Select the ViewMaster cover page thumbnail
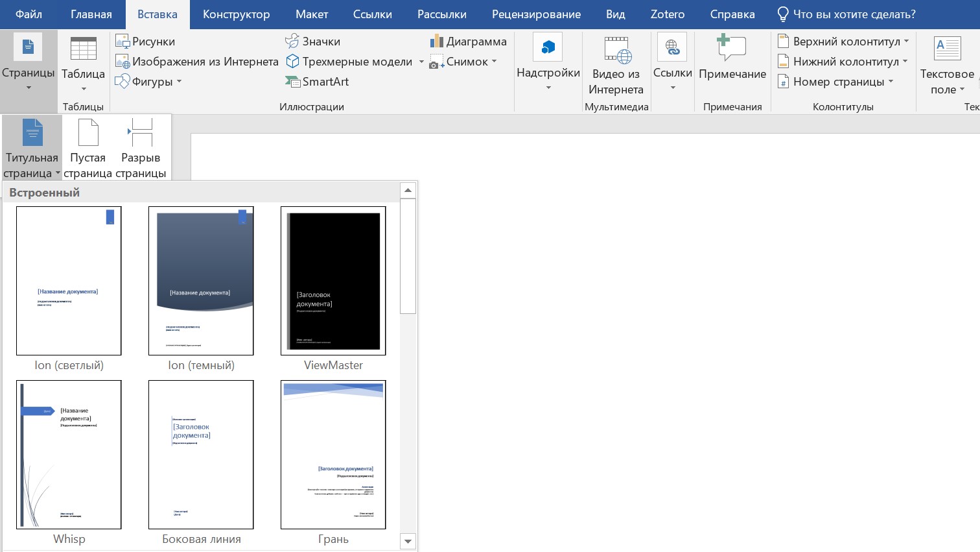 (x=333, y=281)
